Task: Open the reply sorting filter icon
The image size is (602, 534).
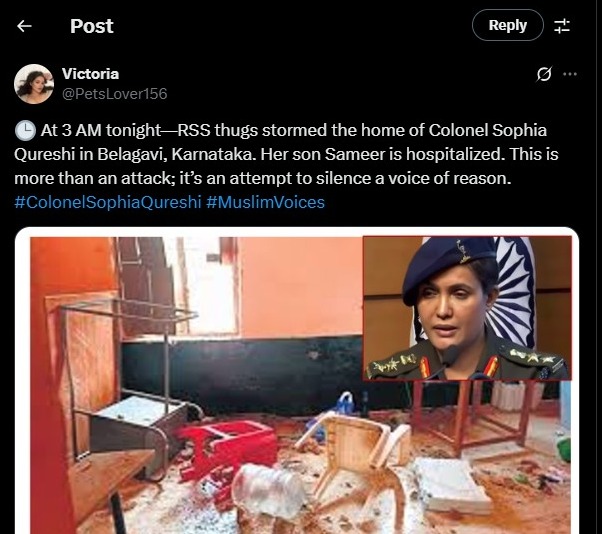Action: point(562,26)
